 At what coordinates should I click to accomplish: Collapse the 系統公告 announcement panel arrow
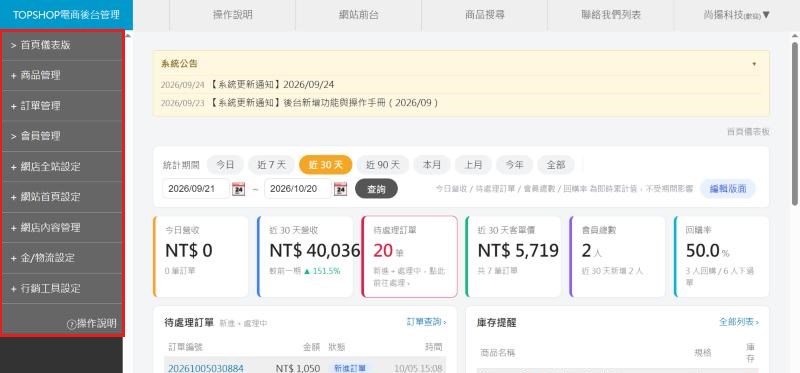click(754, 64)
